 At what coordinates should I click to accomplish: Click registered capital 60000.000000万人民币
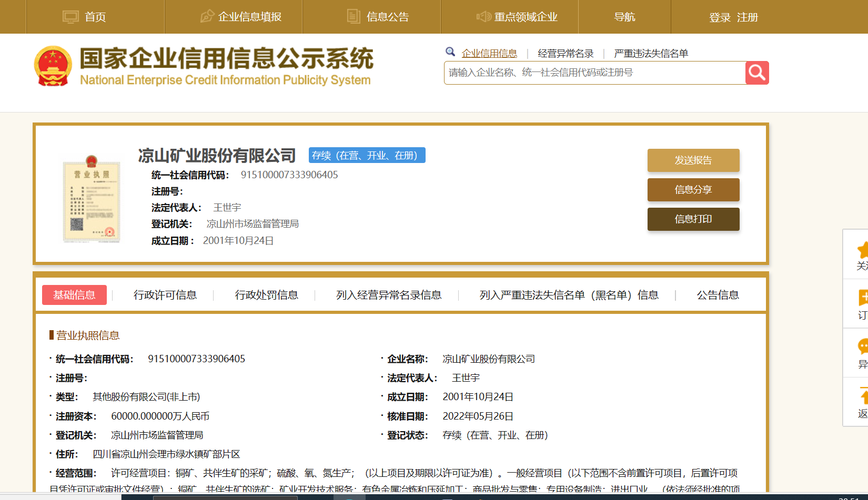pos(160,416)
